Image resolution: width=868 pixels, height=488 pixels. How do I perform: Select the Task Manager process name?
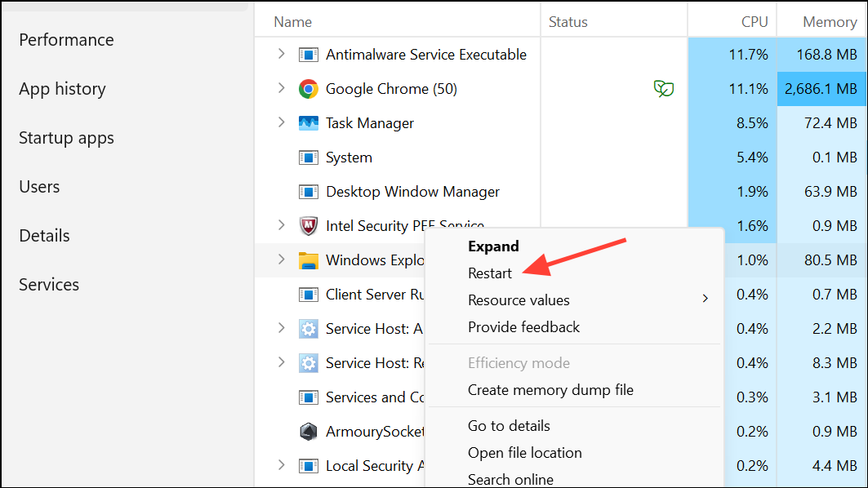(x=370, y=123)
